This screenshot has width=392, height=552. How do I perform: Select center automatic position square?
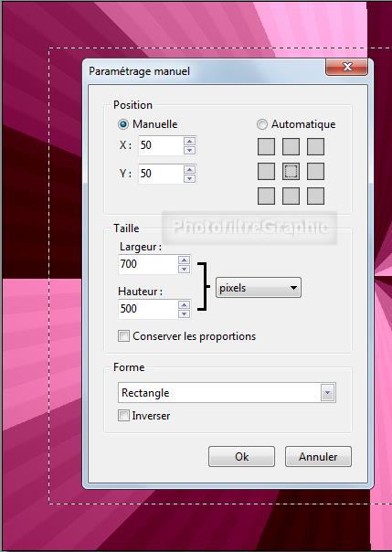tap(291, 172)
